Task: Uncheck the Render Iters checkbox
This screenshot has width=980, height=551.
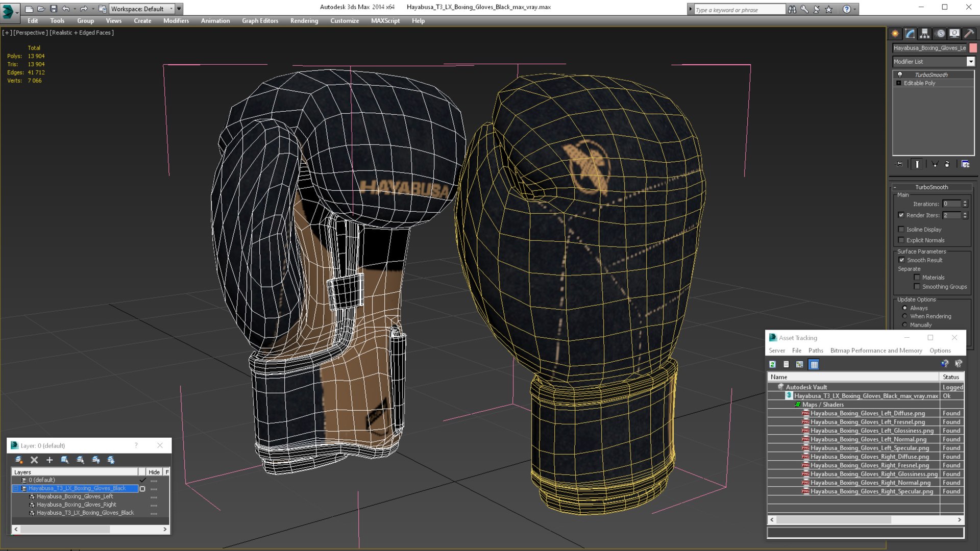Action: tap(901, 215)
